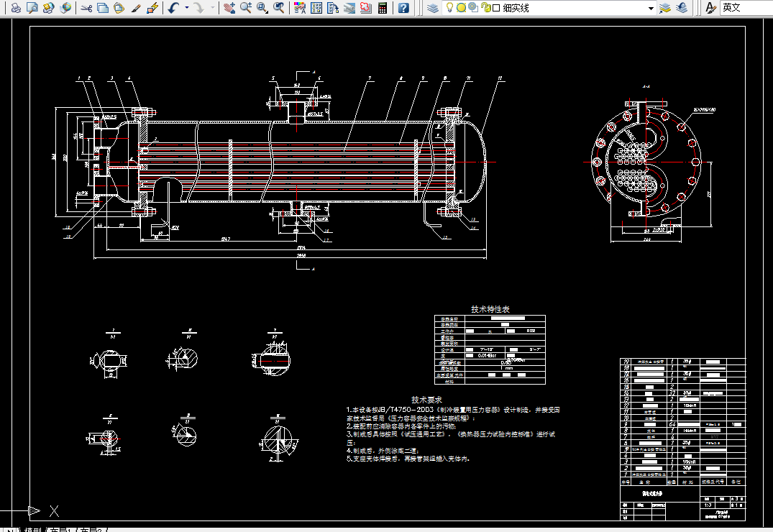Screen dimensions: 773x532
Task: Click the Cut scissors icon
Action: (x=86, y=8)
